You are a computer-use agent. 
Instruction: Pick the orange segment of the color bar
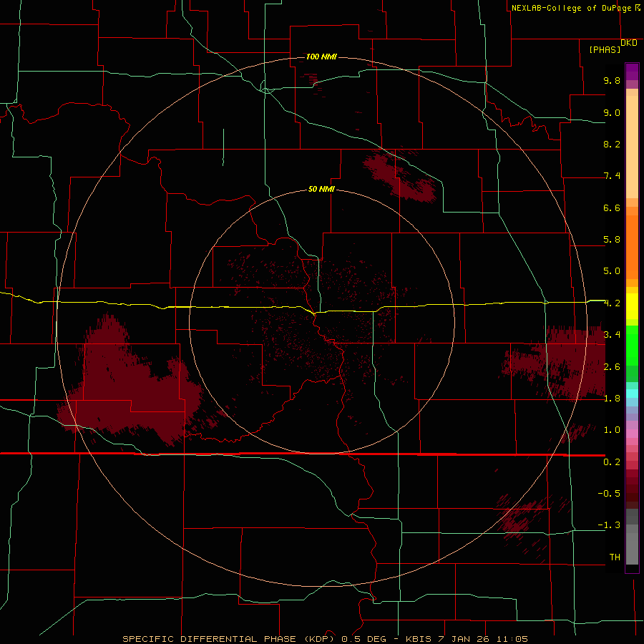[x=632, y=246]
